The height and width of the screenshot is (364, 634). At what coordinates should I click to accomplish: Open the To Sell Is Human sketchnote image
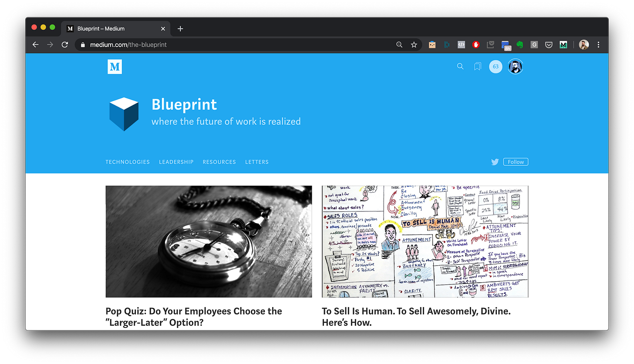(425, 242)
